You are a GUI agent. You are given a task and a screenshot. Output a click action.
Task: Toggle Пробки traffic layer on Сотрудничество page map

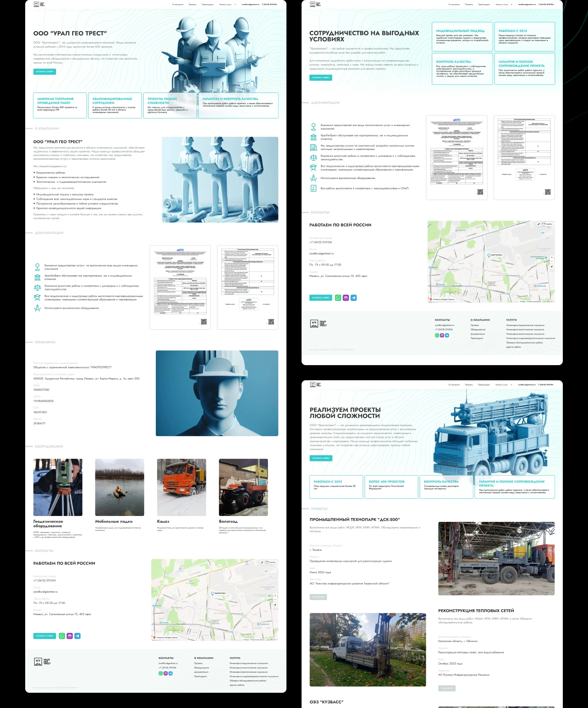[x=547, y=224]
